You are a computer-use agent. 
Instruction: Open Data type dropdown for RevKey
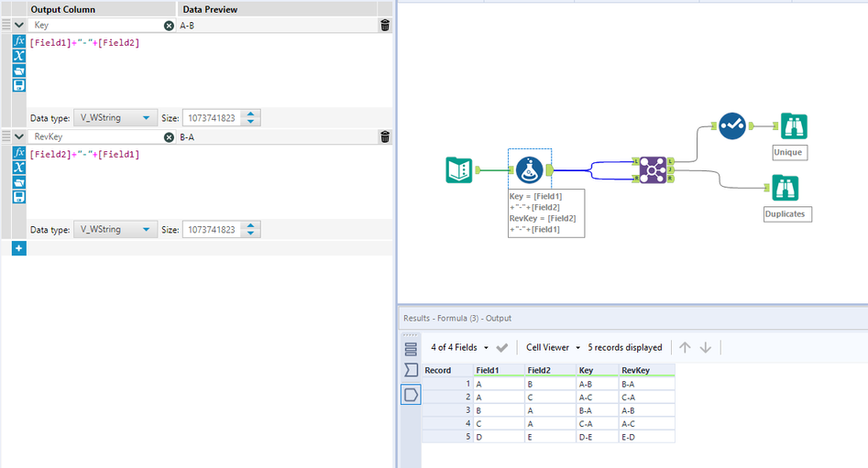point(115,230)
